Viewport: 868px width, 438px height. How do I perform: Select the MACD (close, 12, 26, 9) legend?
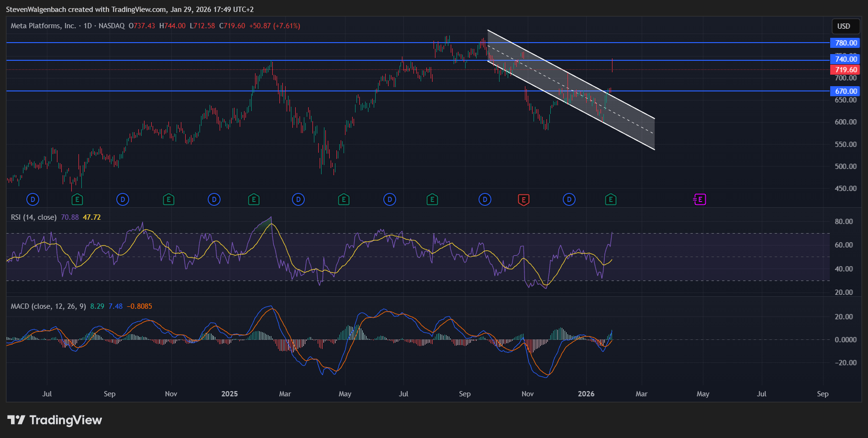point(48,306)
